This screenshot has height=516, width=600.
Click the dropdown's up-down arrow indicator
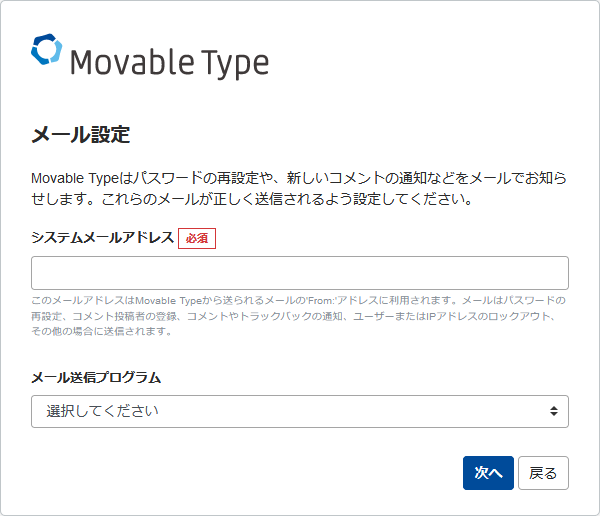click(553, 411)
